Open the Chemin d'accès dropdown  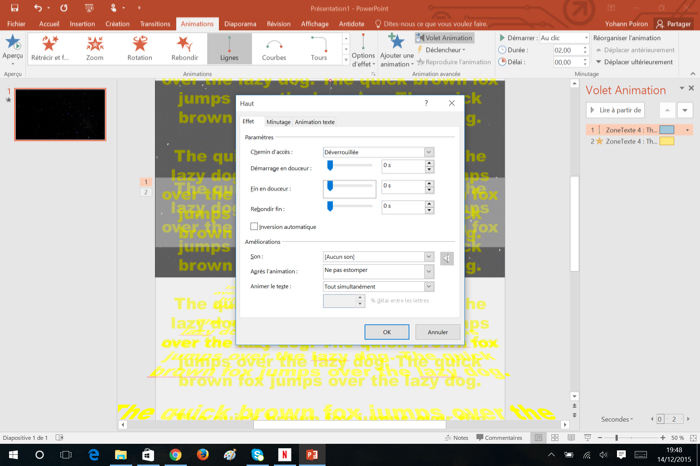377,152
